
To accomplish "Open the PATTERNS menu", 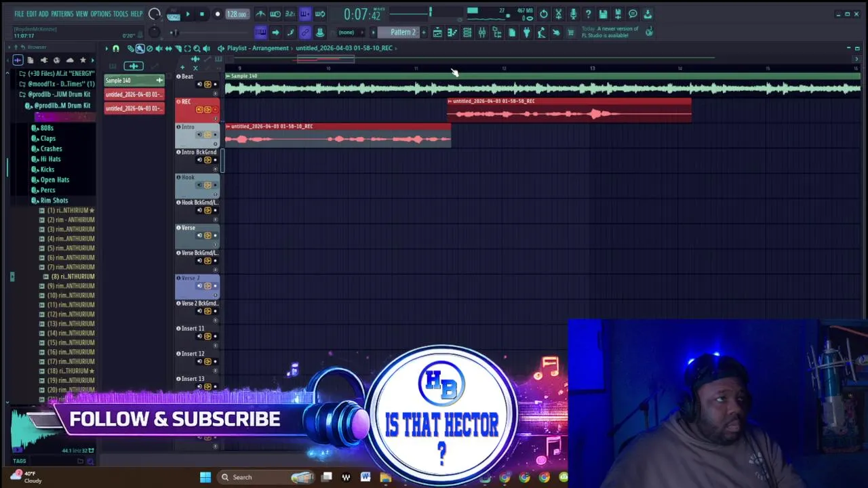I will pos(62,14).
